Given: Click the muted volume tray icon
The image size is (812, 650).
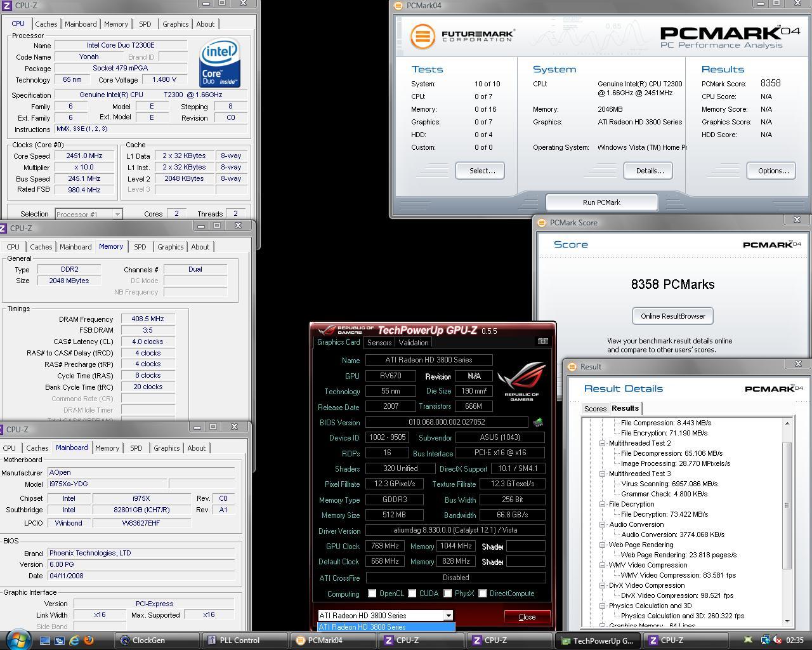Looking at the screenshot, I should [777, 640].
